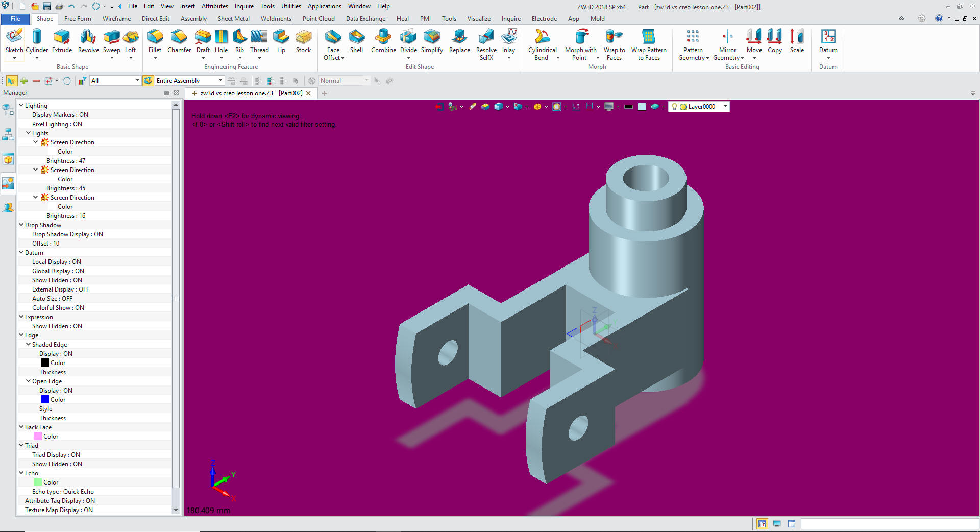Choose the Fillet tool
980x532 pixels.
click(x=155, y=41)
